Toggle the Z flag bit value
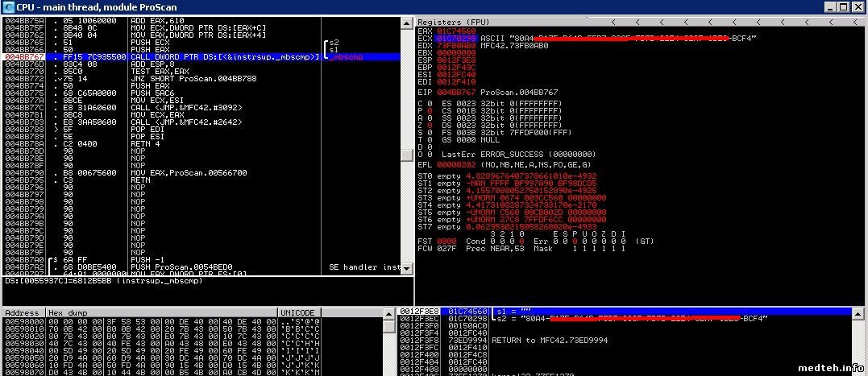 coord(430,125)
